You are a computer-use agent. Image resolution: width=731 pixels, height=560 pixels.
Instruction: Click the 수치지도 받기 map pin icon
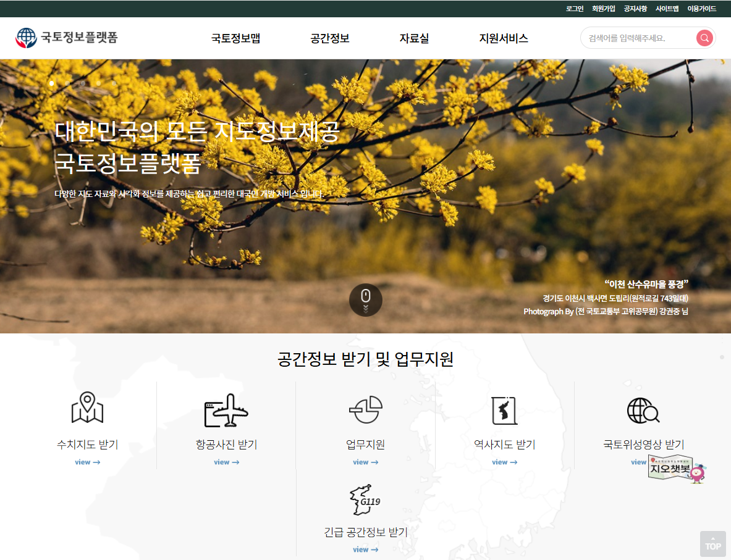(x=87, y=408)
